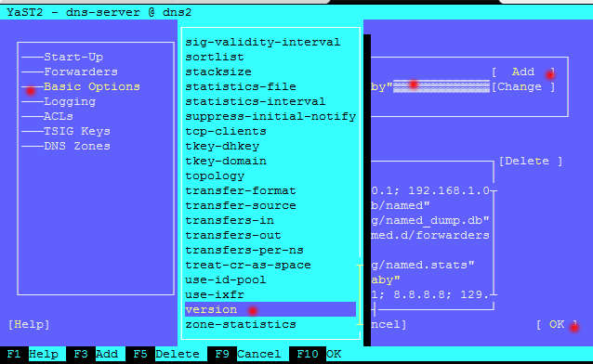This screenshot has width=593, height=364.
Task: Click the Add button
Action: (523, 71)
